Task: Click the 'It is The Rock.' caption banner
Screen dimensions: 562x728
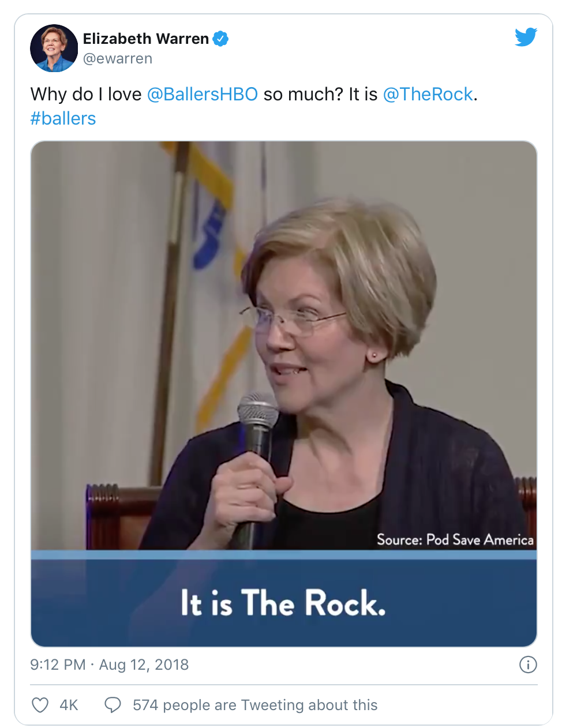Action: pos(283,603)
